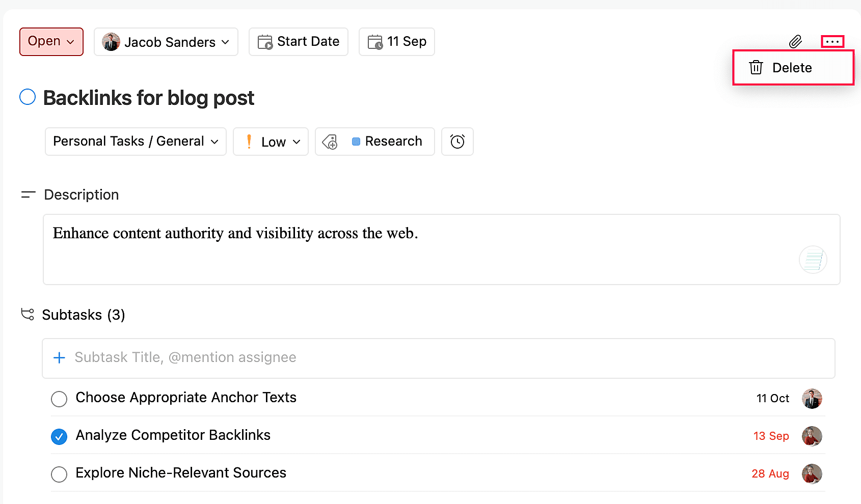Click the blue Research tag color swatch

pyautogui.click(x=356, y=142)
